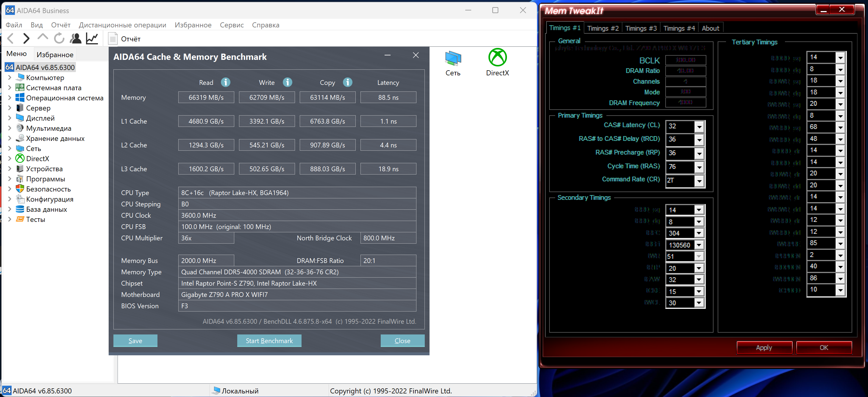Viewport: 868px width, 397px height.
Task: Switch to the Timings #2 tab
Action: (x=602, y=28)
